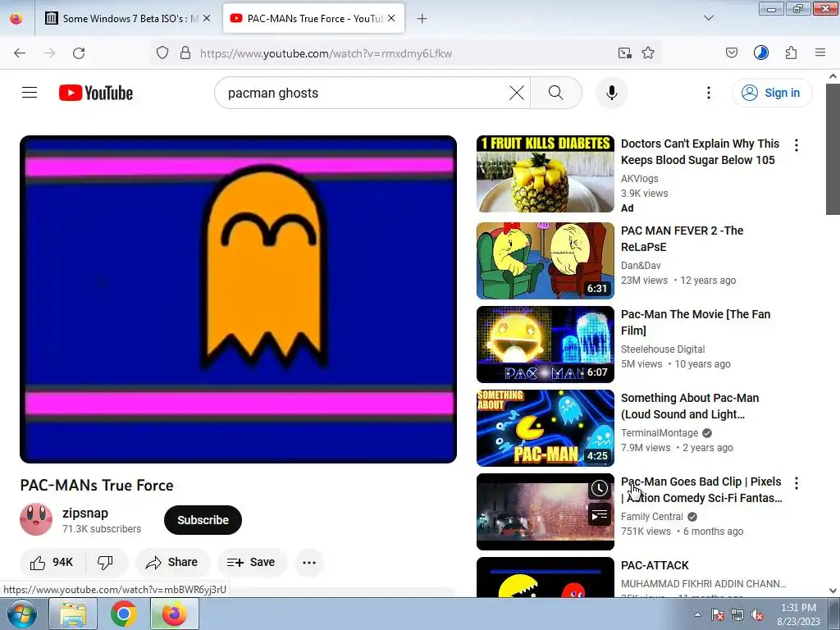This screenshot has height=630, width=840.
Task: Show hidden system tray icons arrow
Action: [697, 614]
